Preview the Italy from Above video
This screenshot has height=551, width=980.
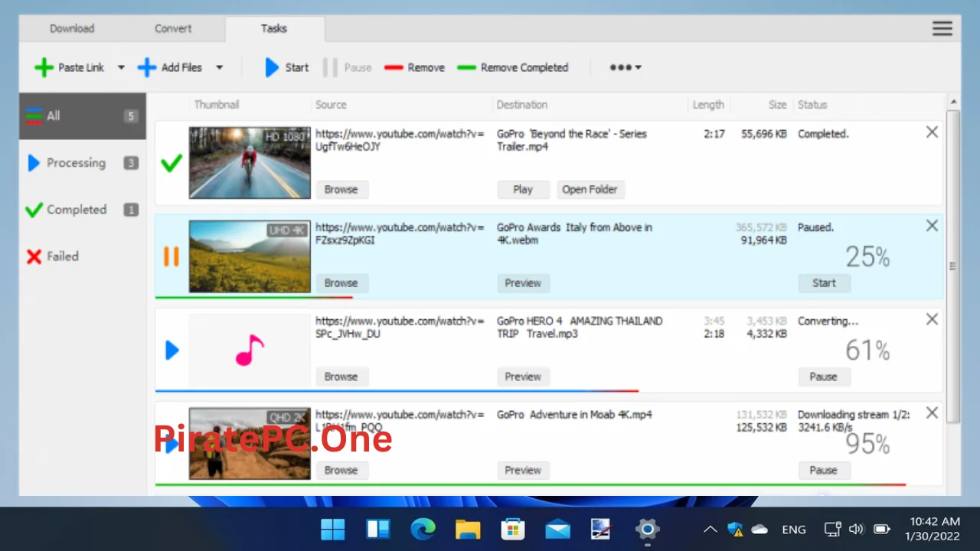[523, 283]
